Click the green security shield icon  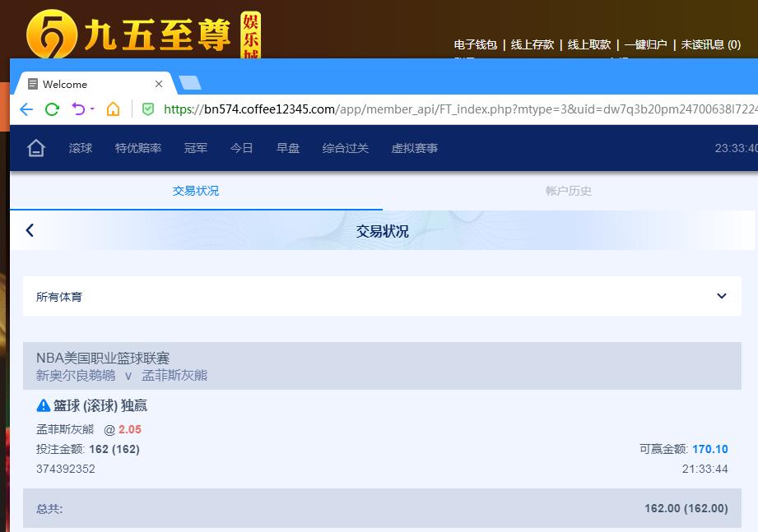tap(148, 109)
